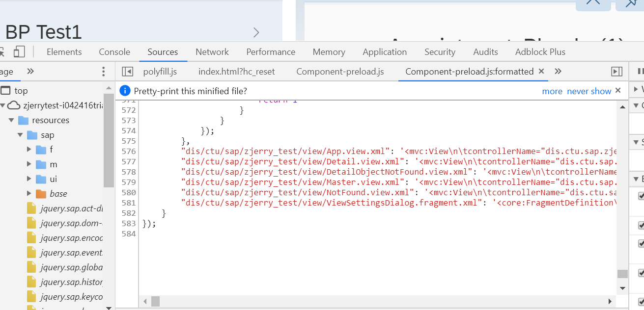
Task: Open the jquery.sap.histor file
Action: point(72,282)
